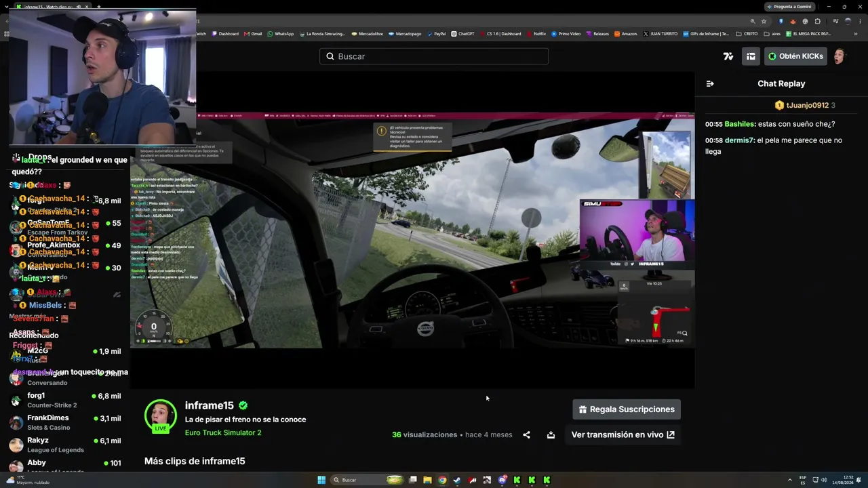Screen dimensions: 868x488
Task: Open Abby recommended channel
Action: pyautogui.click(x=65, y=465)
